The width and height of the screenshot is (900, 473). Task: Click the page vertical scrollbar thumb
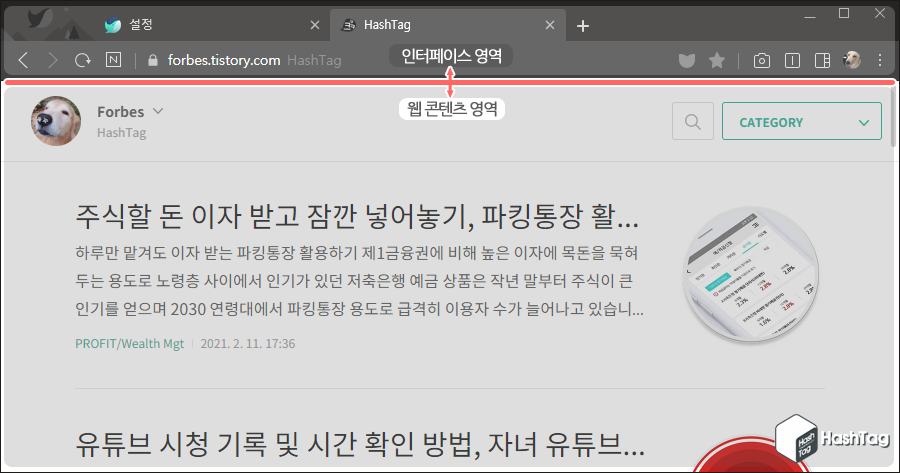coord(893,117)
